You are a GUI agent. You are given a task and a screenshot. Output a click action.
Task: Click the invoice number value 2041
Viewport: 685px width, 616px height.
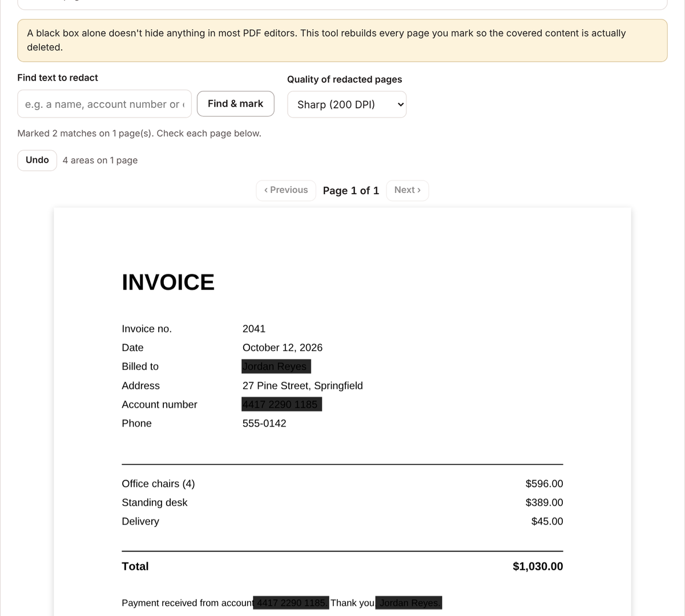point(254,329)
